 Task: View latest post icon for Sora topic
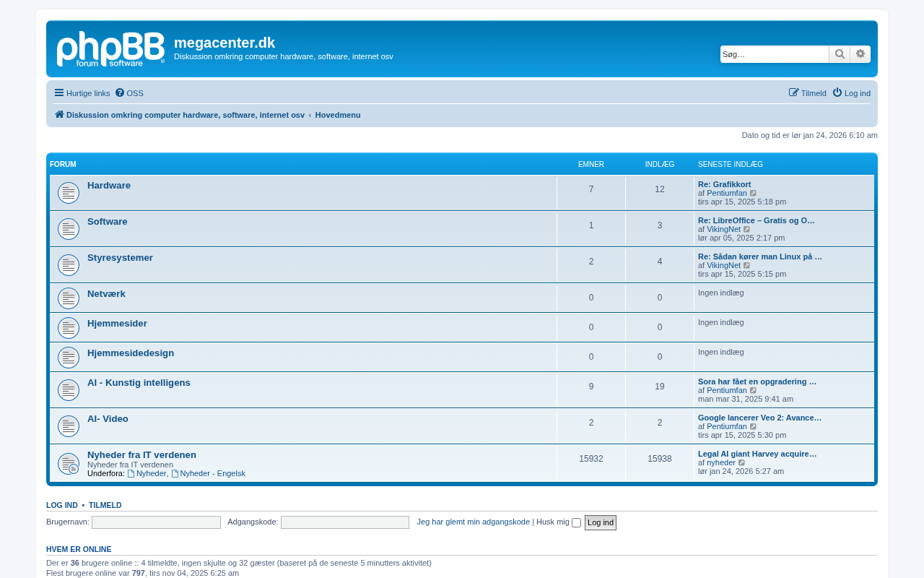tap(754, 390)
